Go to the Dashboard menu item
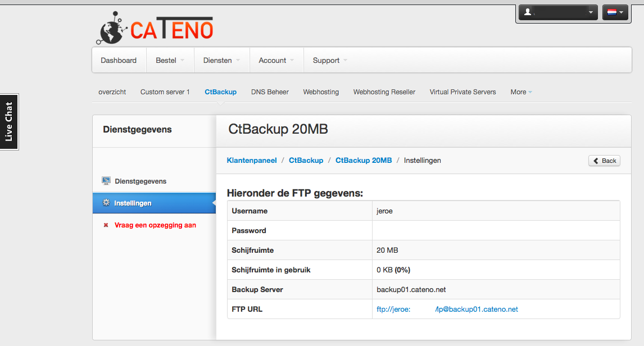This screenshot has width=644, height=346. (x=119, y=60)
